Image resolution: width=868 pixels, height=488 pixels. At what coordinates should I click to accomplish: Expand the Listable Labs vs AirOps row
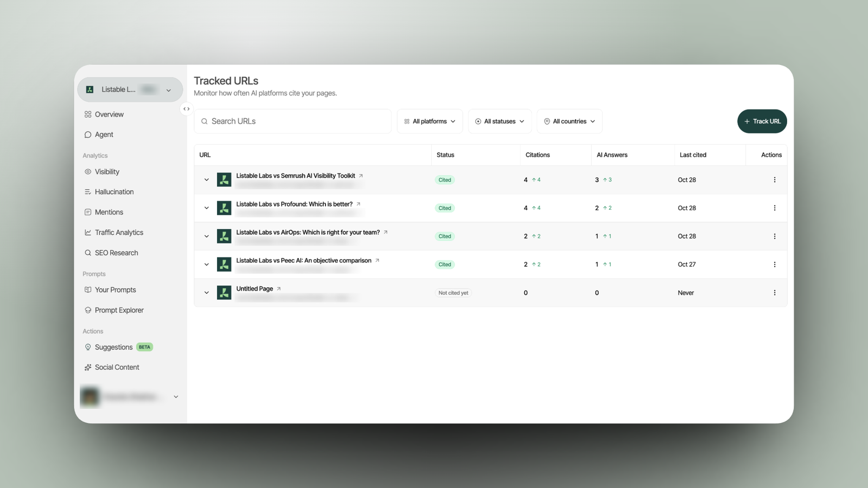click(x=207, y=236)
